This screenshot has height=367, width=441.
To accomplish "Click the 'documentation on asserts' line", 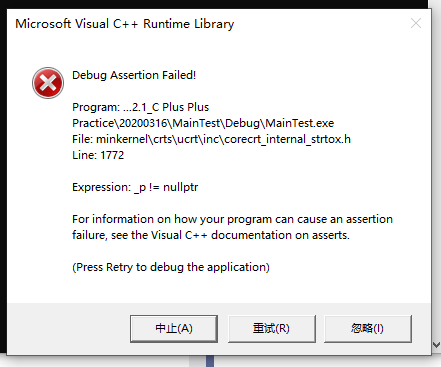I will pos(211,235).
